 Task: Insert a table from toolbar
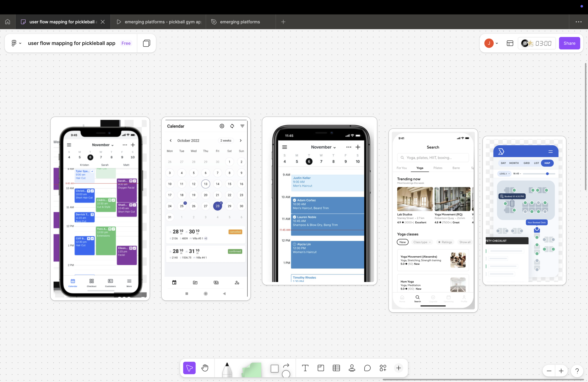(336, 368)
